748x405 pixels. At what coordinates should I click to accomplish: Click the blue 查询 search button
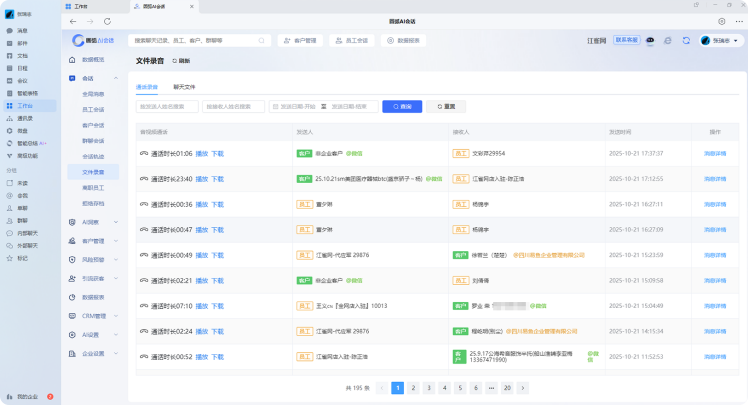pyautogui.click(x=401, y=106)
